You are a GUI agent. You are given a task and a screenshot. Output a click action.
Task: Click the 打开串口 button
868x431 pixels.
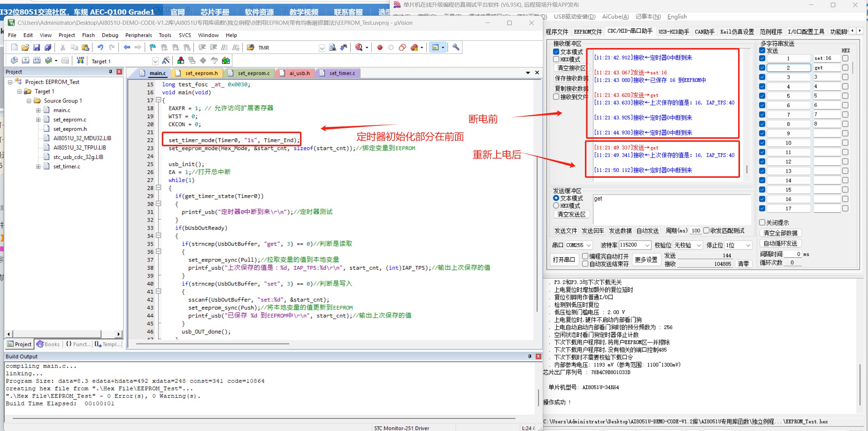point(564,260)
